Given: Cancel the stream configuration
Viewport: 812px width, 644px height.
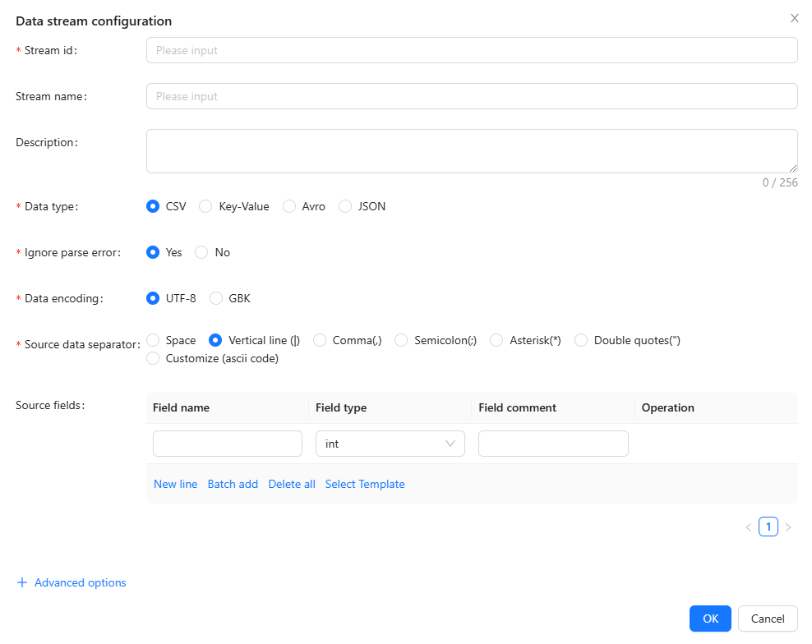Looking at the screenshot, I should (767, 619).
